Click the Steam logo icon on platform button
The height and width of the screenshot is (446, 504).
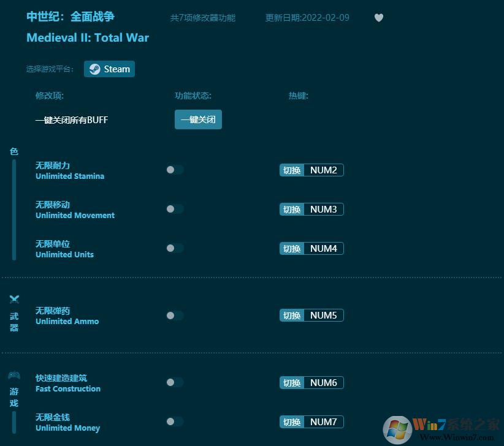pos(94,69)
